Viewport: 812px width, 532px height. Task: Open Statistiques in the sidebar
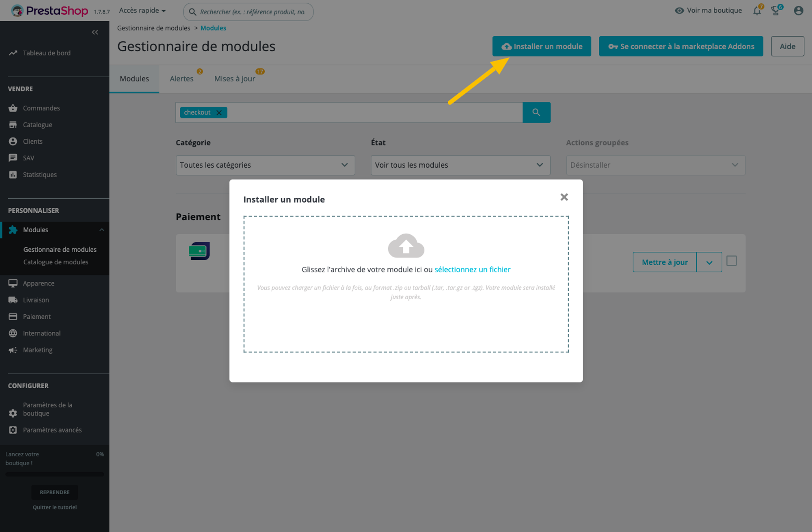point(40,175)
